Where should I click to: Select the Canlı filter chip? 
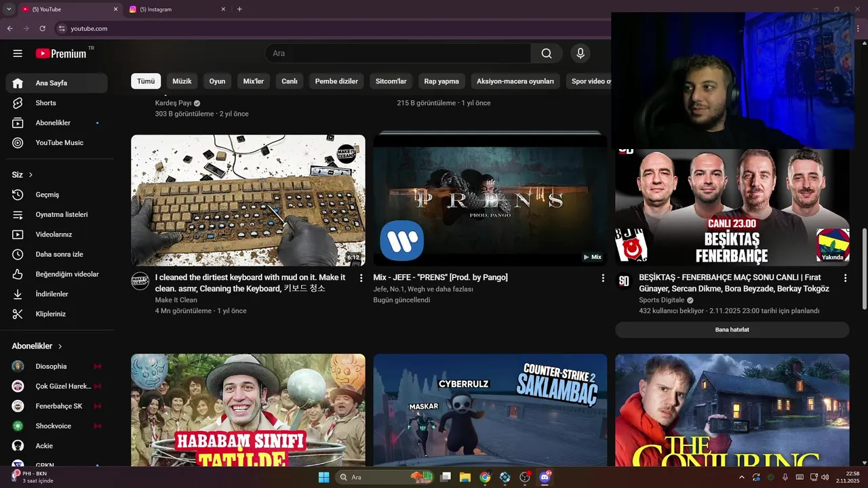(x=290, y=81)
